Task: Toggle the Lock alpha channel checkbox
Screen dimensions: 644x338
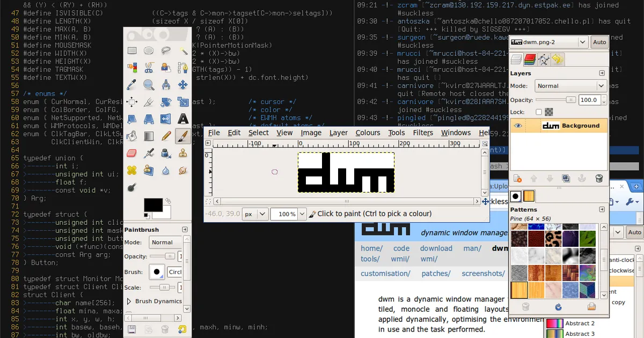Action: pyautogui.click(x=539, y=112)
